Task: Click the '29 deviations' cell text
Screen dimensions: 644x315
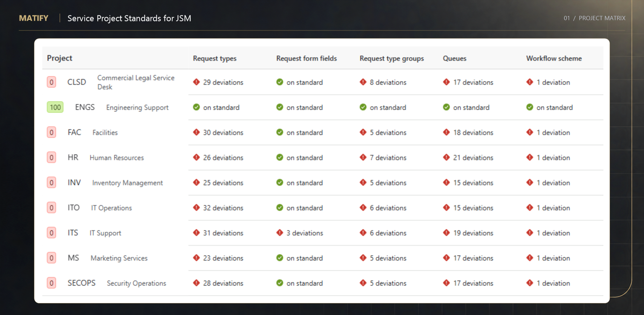Action: 223,82
